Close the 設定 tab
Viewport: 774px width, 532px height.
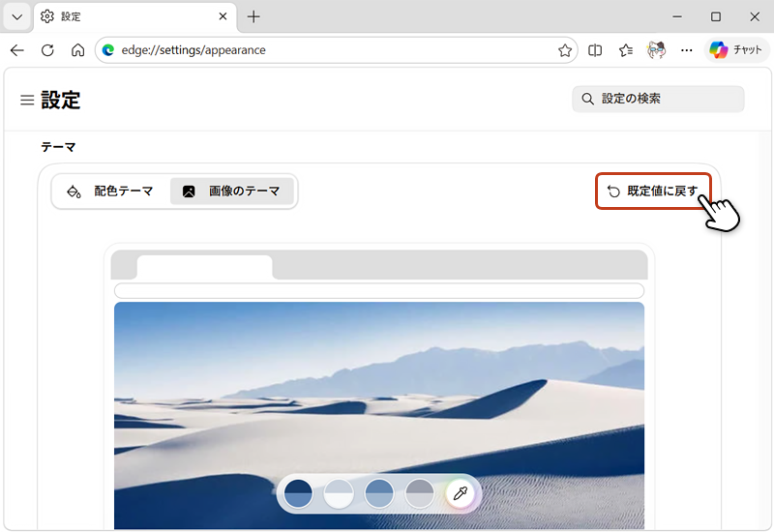tap(223, 16)
